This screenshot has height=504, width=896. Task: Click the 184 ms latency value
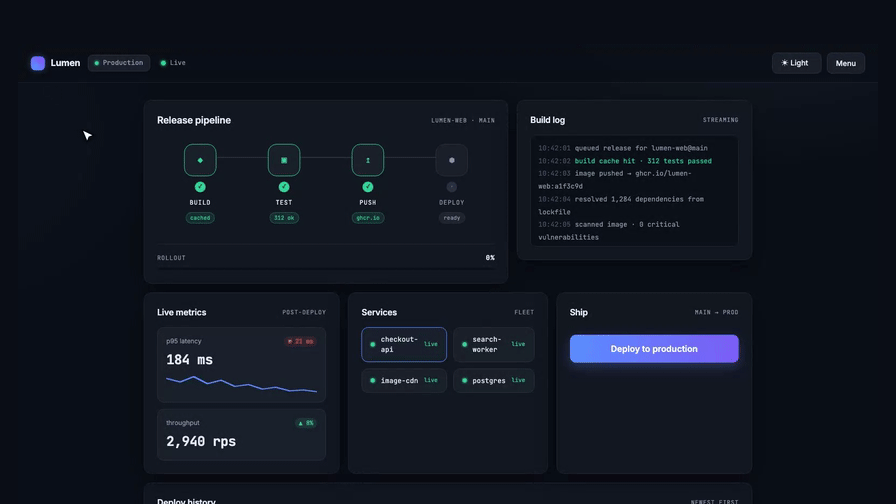click(189, 360)
